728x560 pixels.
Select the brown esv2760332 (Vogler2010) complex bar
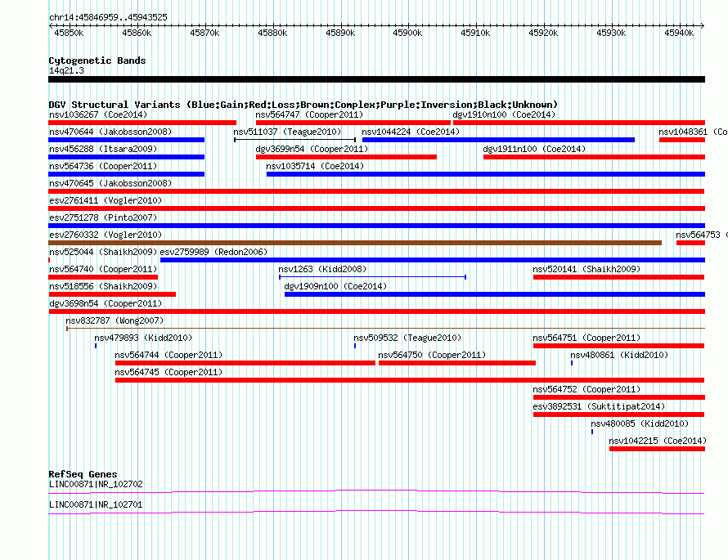(x=355, y=243)
